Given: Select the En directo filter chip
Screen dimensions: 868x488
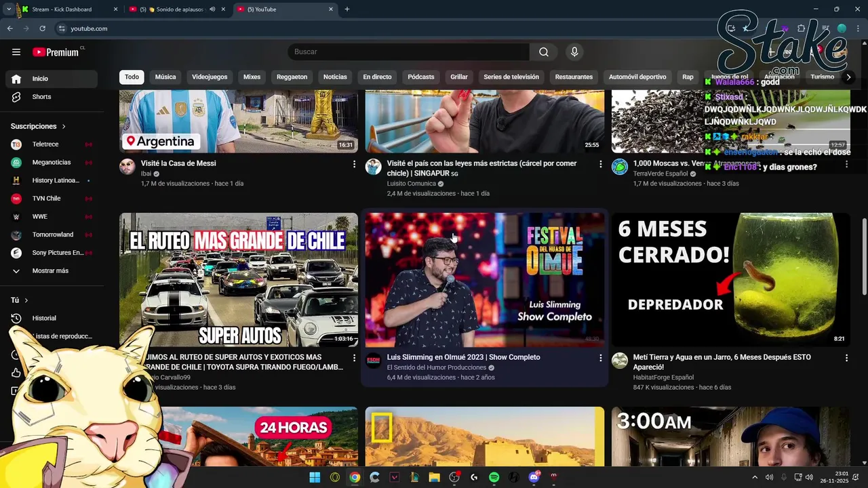Looking at the screenshot, I should point(377,77).
